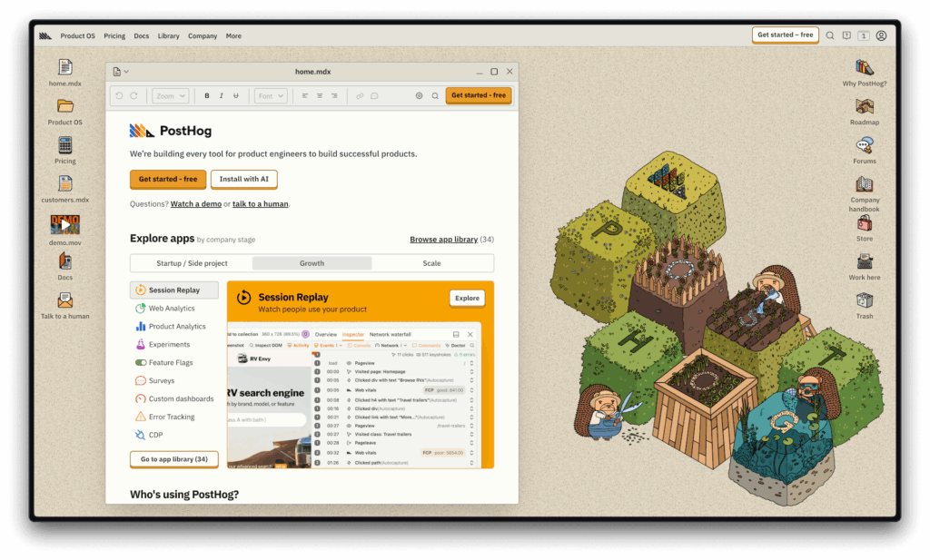Select the Growth company stage tab
Screen dimensions: 930x560
(x=312, y=263)
